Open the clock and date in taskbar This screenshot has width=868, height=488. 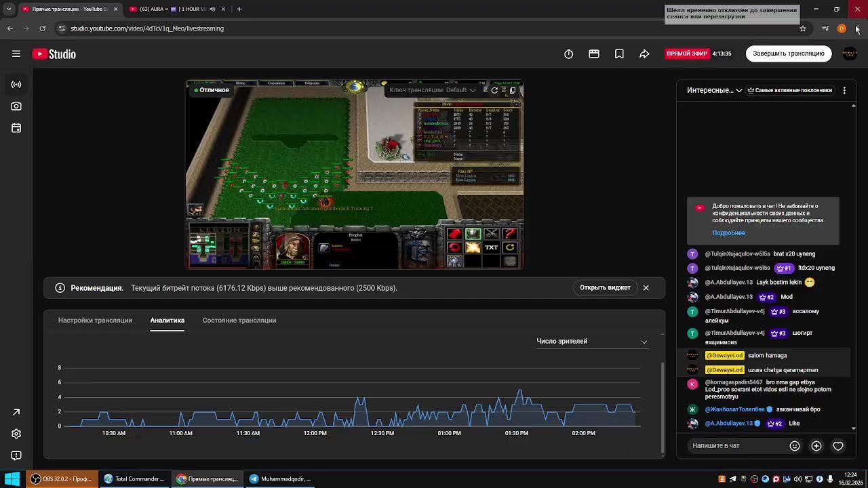click(850, 479)
